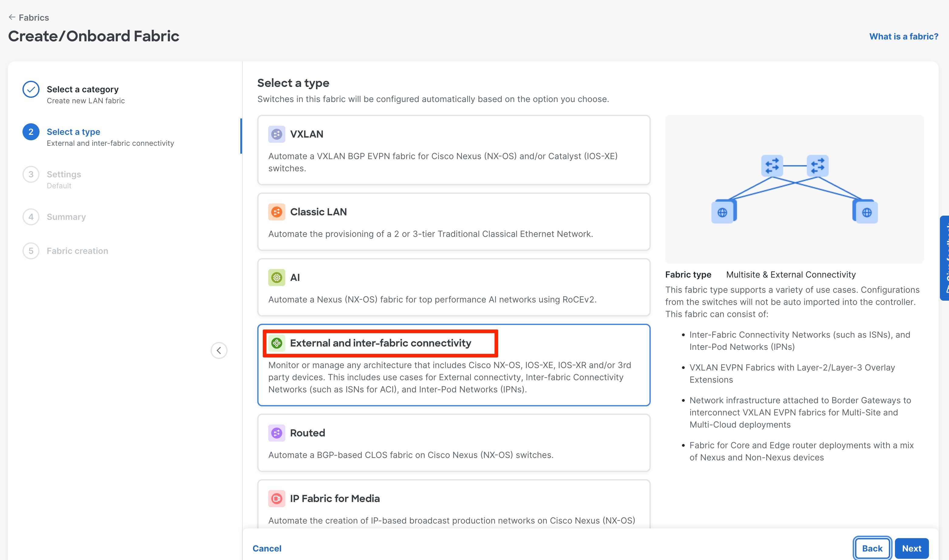The height and width of the screenshot is (560, 949).
Task: Click the VXLAN fabric type icon
Action: point(276,134)
